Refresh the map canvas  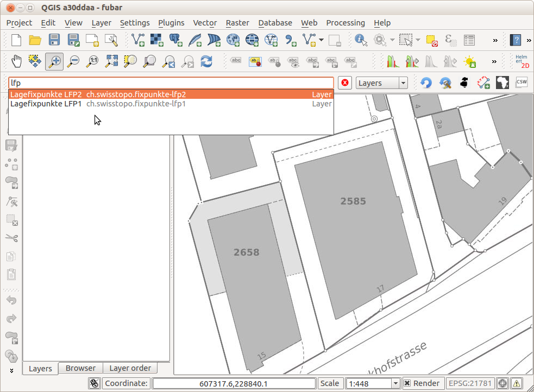(206, 61)
